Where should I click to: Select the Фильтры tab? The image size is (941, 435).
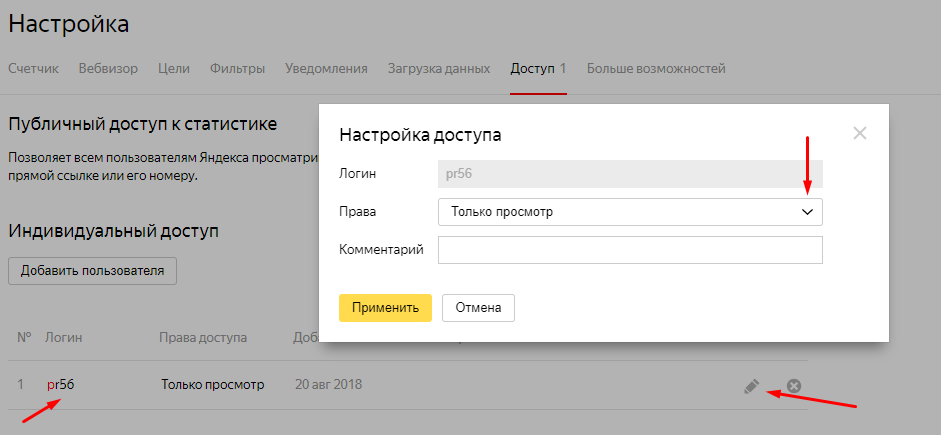pyautogui.click(x=237, y=69)
